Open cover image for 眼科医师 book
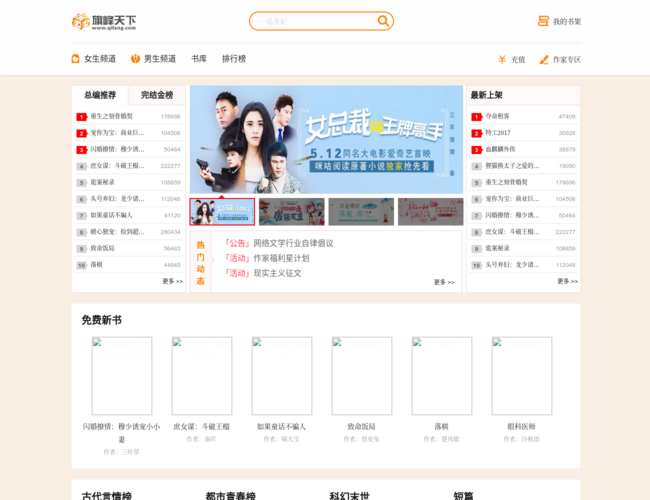The width and height of the screenshot is (650, 500). pos(522,376)
